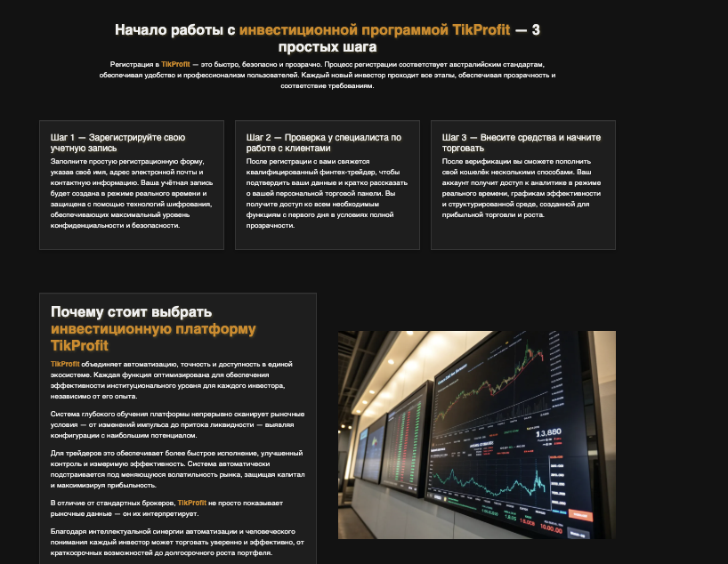Screen dimensions: 728x564
Task: Open the 'Шаг 2 — Проверка у специалиста' card
Action: pos(326,182)
